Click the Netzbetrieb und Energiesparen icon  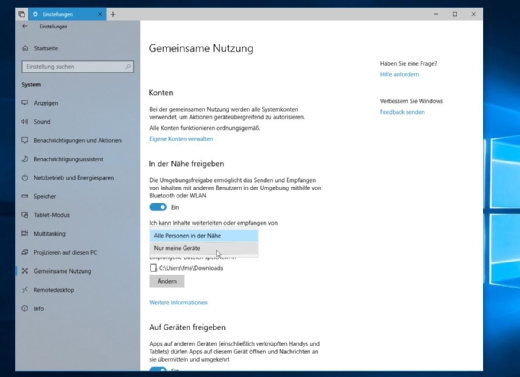(25, 178)
